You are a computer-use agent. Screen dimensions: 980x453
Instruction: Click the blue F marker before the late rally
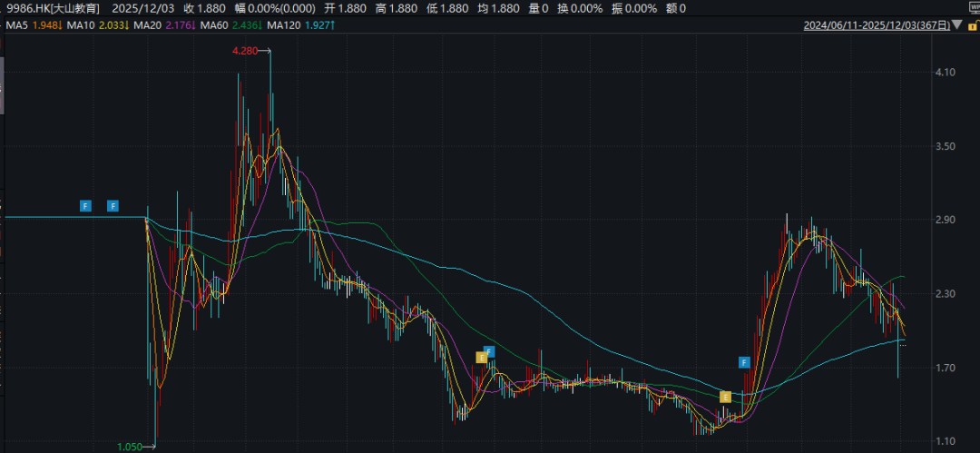(x=745, y=362)
